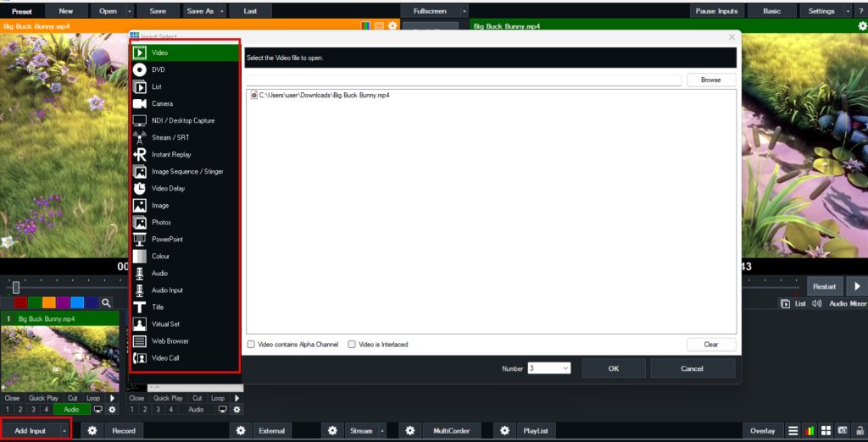The width and height of the screenshot is (868, 442).
Task: Click the preview position slider handle
Action: [16, 288]
